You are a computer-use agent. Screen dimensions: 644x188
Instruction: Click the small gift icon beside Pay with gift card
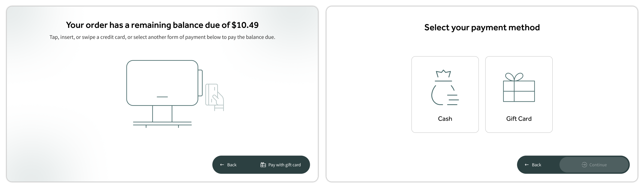(x=263, y=165)
